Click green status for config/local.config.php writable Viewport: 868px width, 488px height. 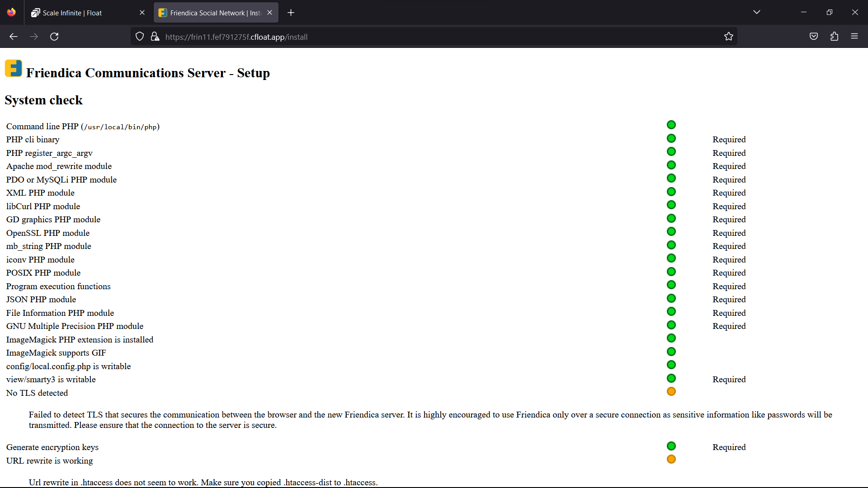(x=671, y=365)
